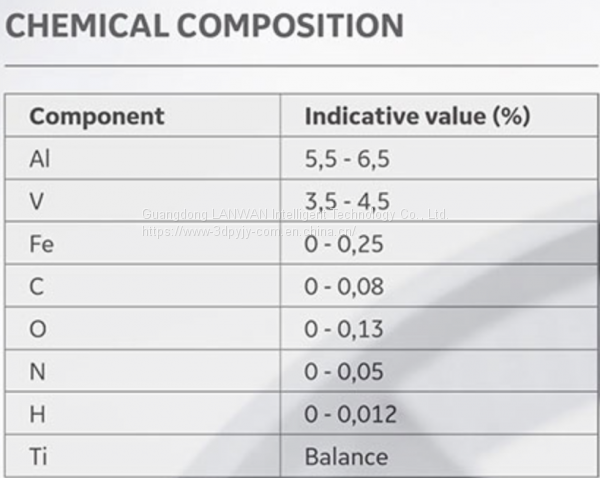This screenshot has width=600, height=478.
Task: Click the C component cell
Action: (x=37, y=287)
